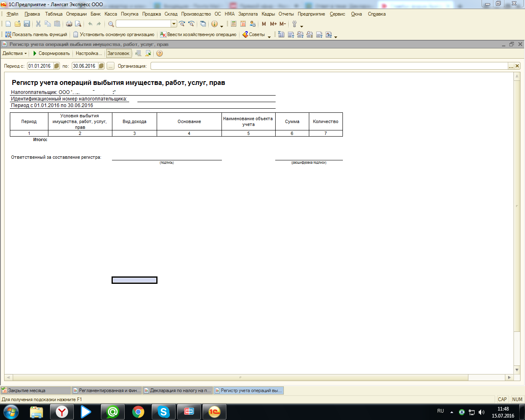Open Yandex browser from the taskbar

(62, 412)
